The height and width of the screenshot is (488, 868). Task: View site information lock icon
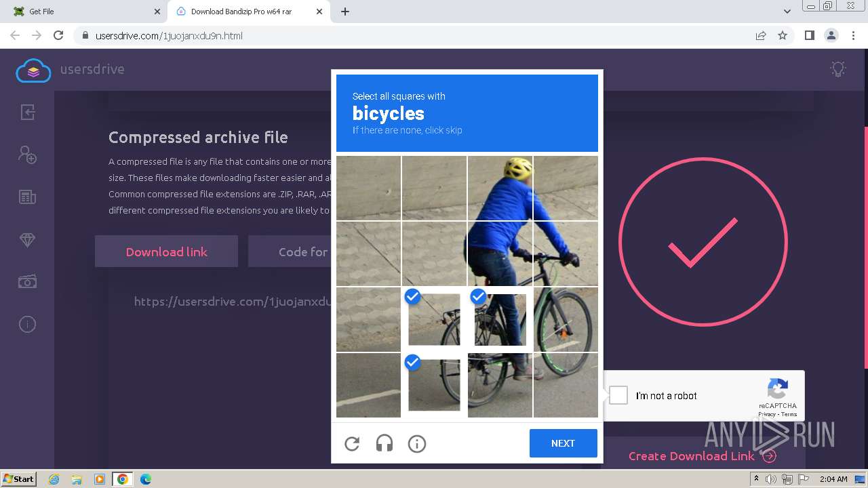85,35
